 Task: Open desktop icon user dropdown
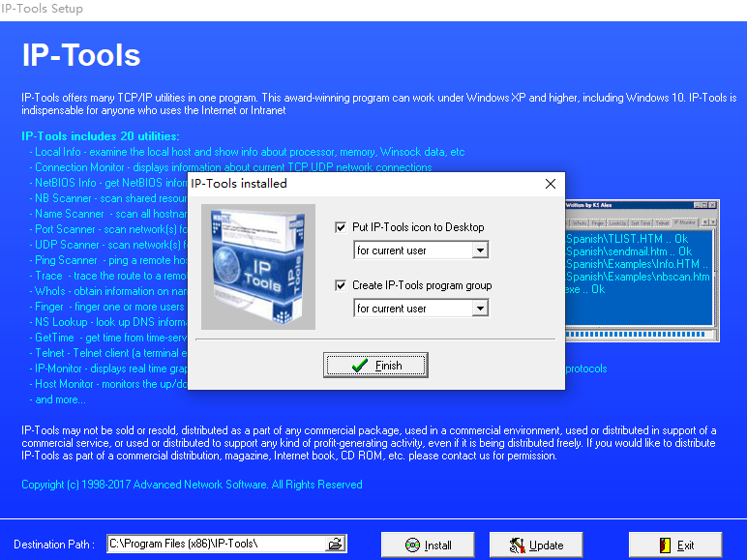480,250
